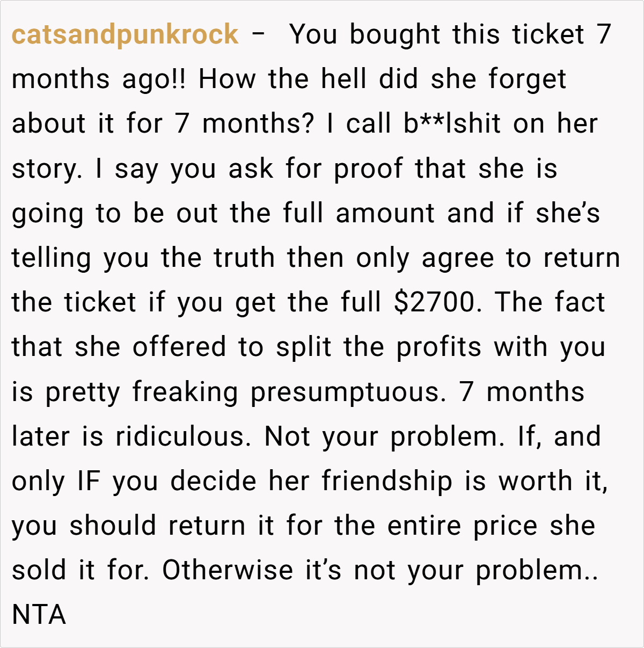Select the word profits

(438, 347)
